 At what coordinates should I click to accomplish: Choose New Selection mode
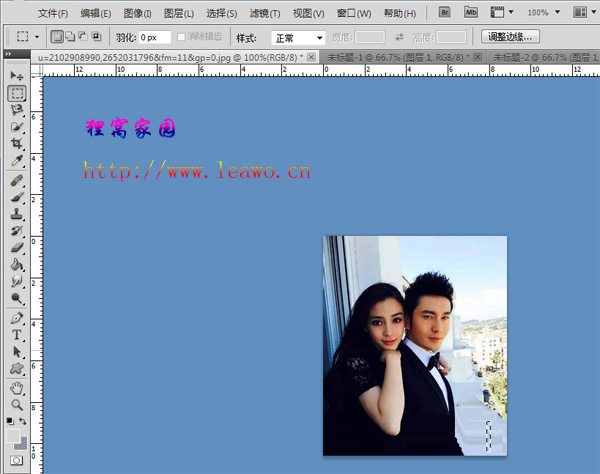pyautogui.click(x=57, y=37)
